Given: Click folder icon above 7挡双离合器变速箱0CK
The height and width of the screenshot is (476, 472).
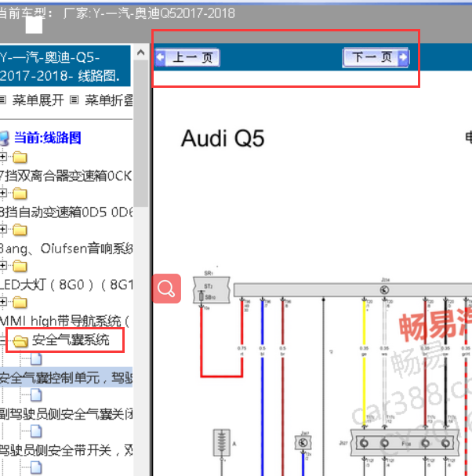Looking at the screenshot, I should click(x=20, y=158).
